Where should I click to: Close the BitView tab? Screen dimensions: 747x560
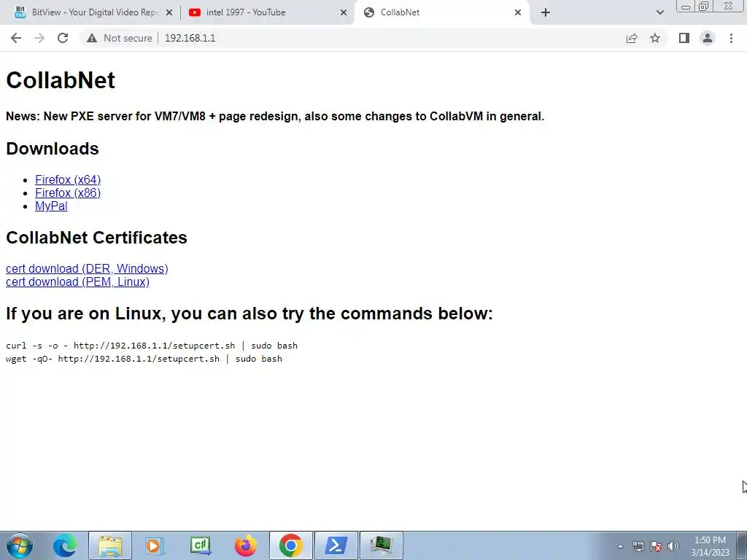tap(169, 12)
